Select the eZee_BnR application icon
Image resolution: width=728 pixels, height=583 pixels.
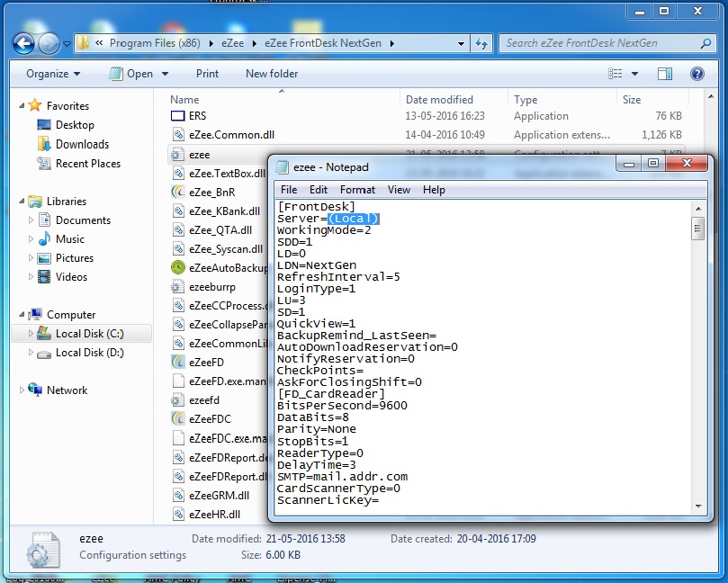coord(178,192)
